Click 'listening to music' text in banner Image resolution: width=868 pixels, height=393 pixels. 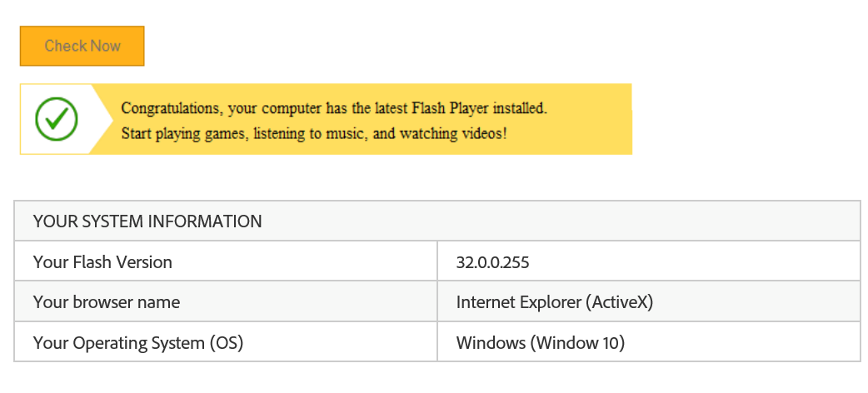pyautogui.click(x=311, y=134)
